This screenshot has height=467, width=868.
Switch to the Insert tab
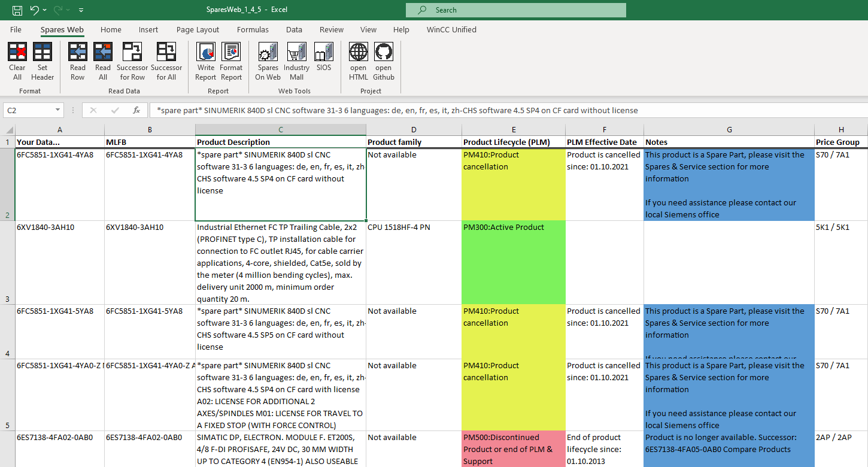pyautogui.click(x=148, y=29)
